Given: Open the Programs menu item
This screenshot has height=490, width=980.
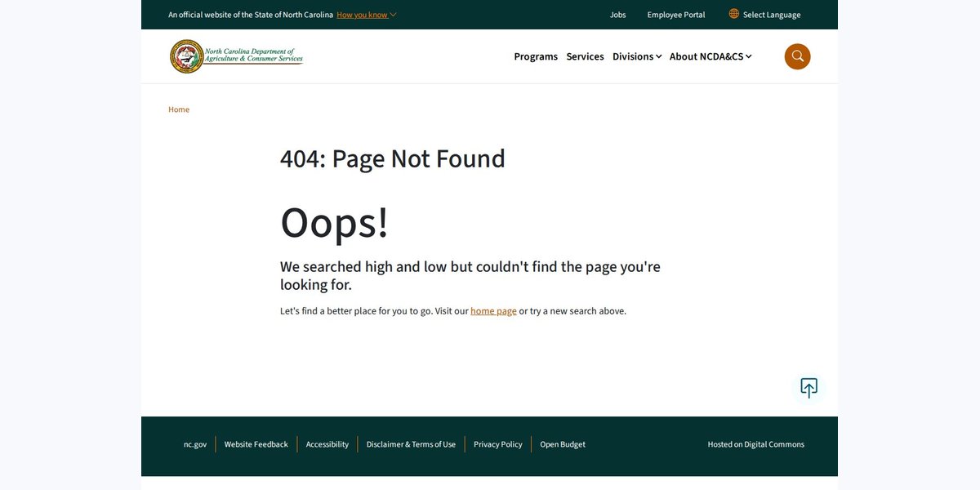Looking at the screenshot, I should coord(536,56).
